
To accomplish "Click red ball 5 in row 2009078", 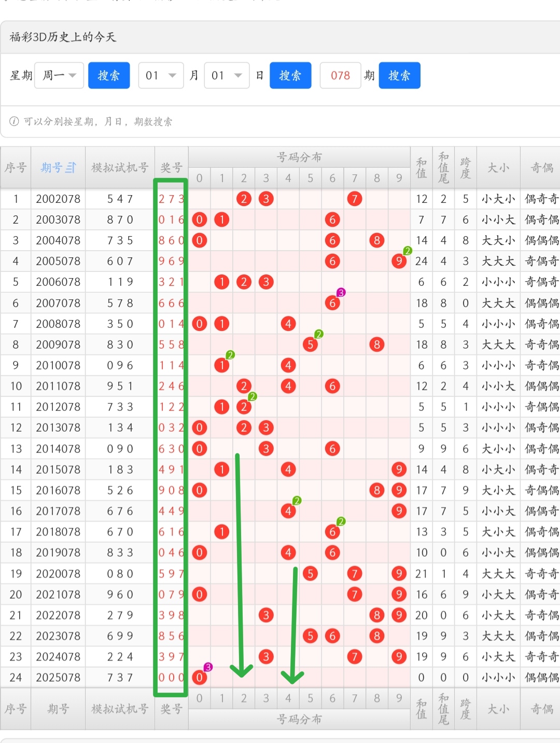I will tap(310, 345).
